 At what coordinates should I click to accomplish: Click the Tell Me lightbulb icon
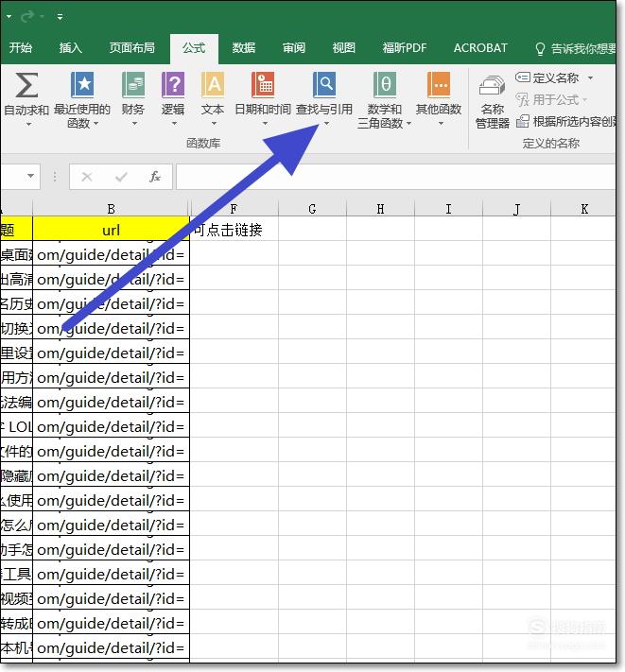pos(540,48)
